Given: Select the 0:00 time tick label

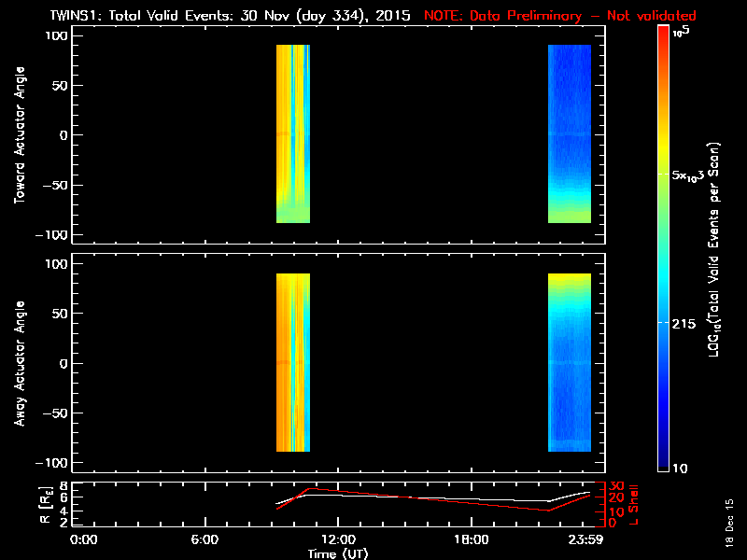Looking at the screenshot, I should pos(84,540).
